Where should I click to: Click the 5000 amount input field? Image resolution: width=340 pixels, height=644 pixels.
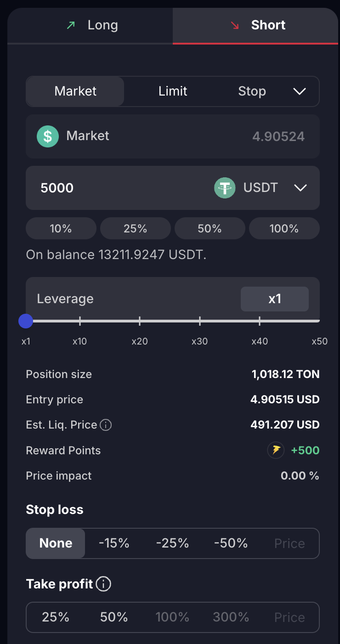[115, 188]
